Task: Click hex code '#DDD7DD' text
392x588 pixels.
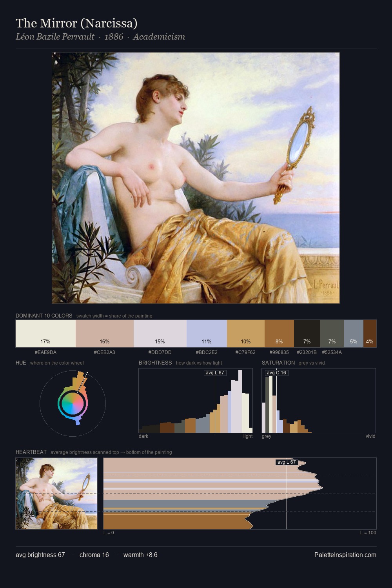Action: pyautogui.click(x=160, y=352)
